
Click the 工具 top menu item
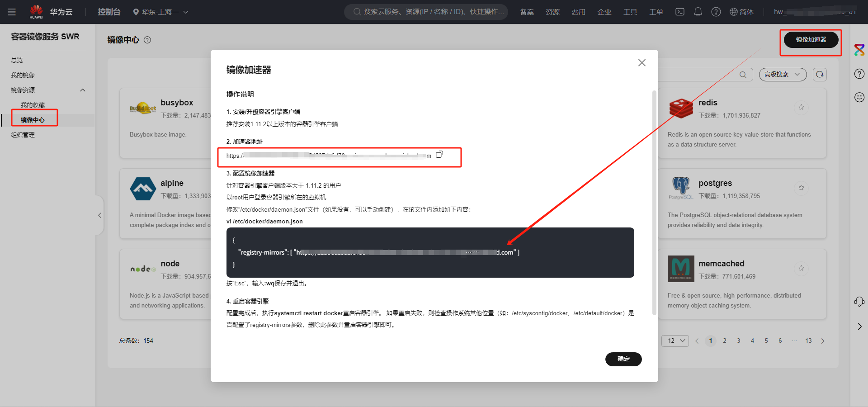(630, 12)
